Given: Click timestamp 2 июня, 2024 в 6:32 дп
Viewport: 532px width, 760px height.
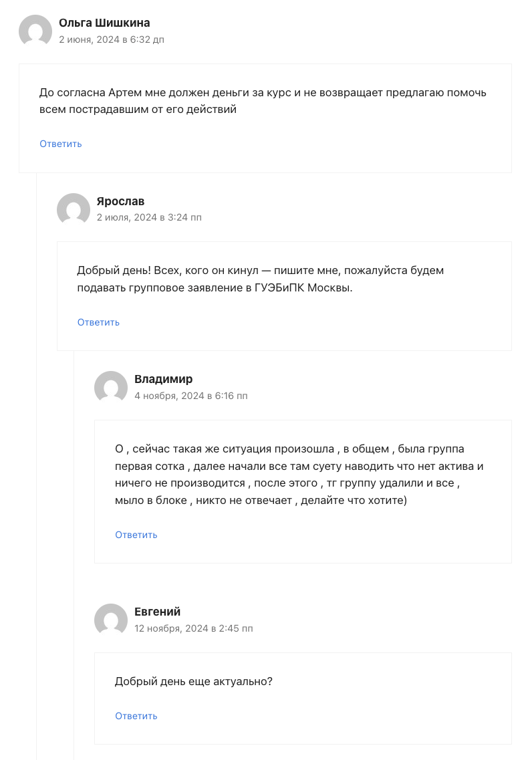Looking at the screenshot, I should point(112,39).
